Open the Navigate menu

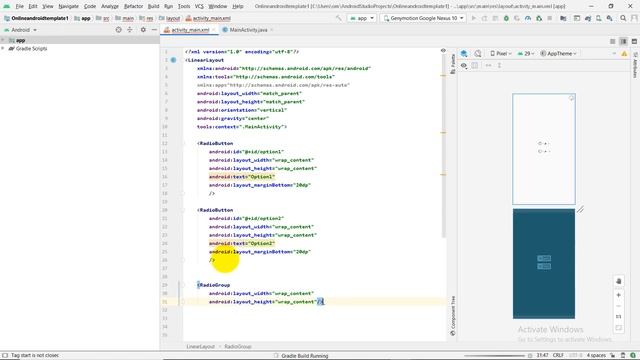pyautogui.click(x=68, y=7)
